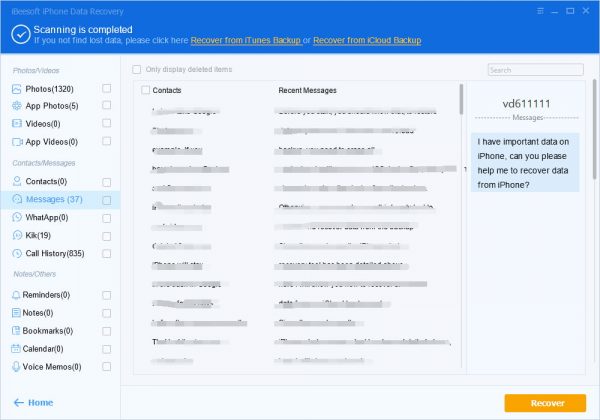The width and height of the screenshot is (600, 420).
Task: Select the 'I have important data' message bubble
Action: [525, 163]
